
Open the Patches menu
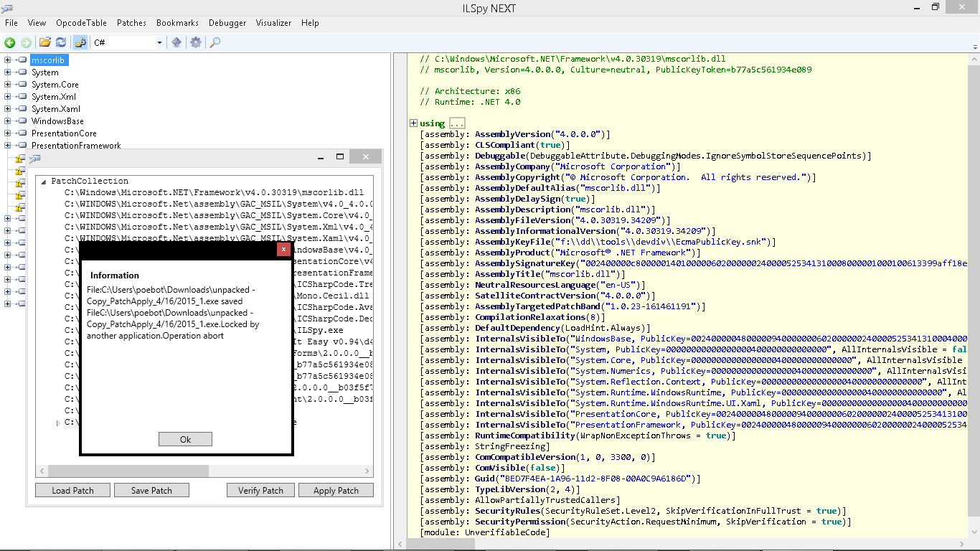pos(131,23)
